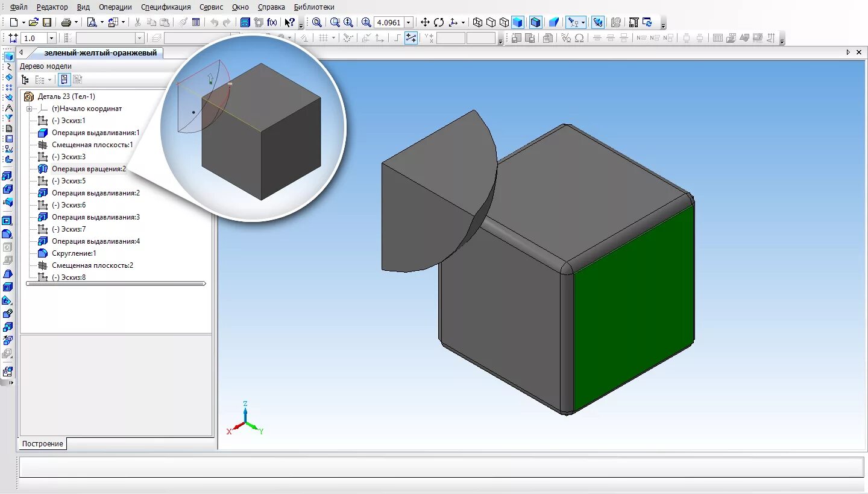Open Edit part mode in side toolbar
This screenshot has width=868, height=494.
click(8, 57)
